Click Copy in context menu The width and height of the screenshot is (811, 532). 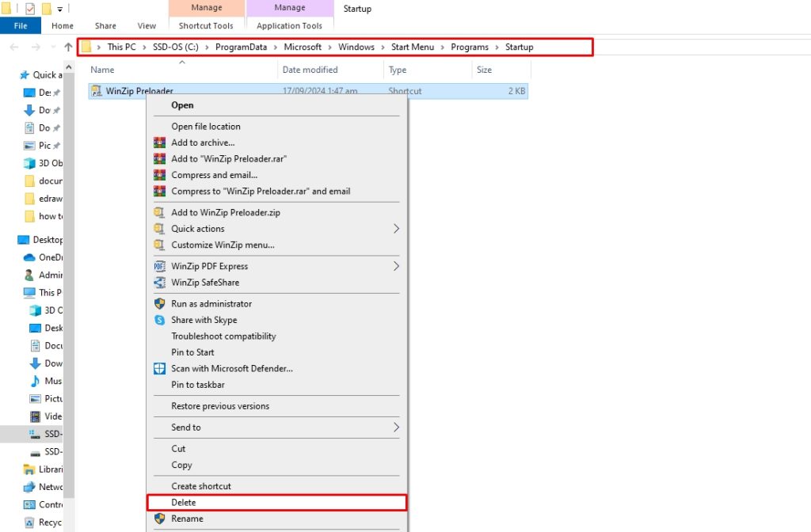point(276,465)
